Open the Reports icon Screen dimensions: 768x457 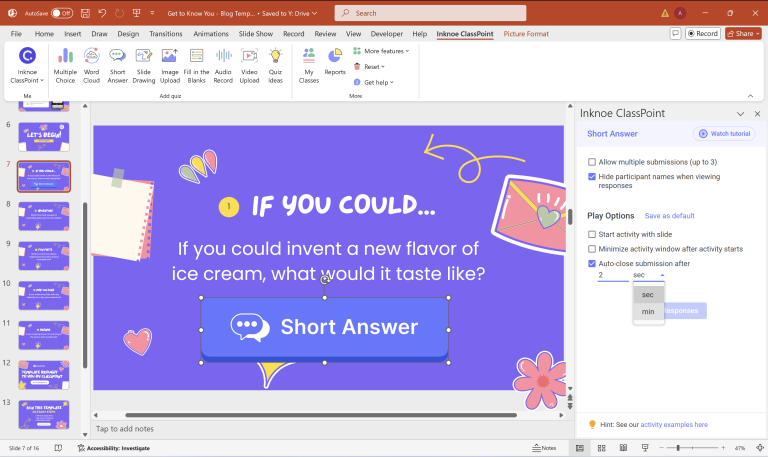pos(335,62)
